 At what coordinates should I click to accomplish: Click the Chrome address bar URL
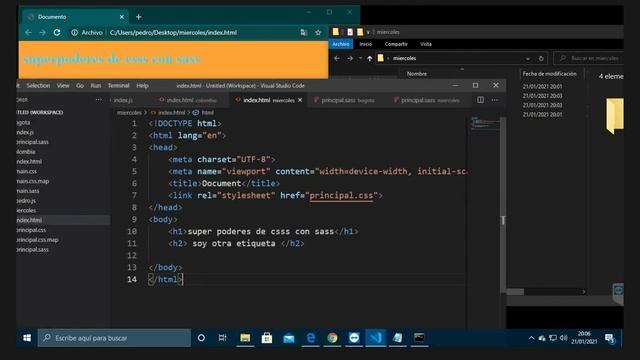pyautogui.click(x=173, y=33)
